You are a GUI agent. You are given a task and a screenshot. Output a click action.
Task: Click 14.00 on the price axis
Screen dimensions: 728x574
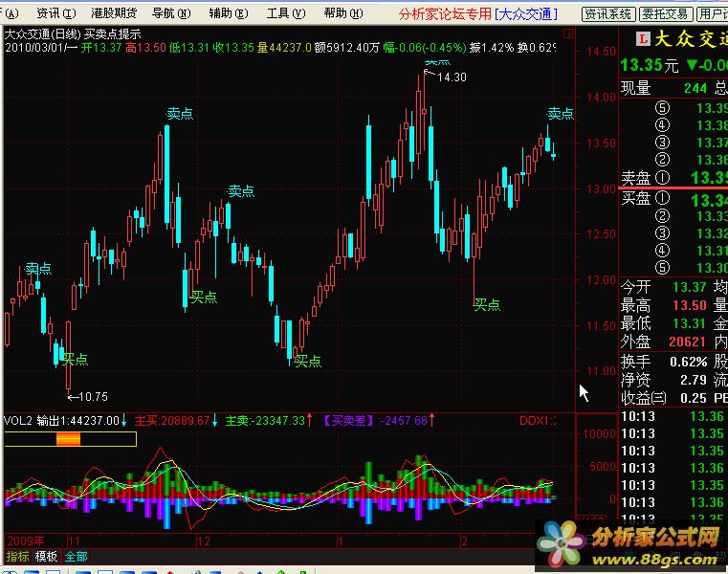tap(602, 98)
